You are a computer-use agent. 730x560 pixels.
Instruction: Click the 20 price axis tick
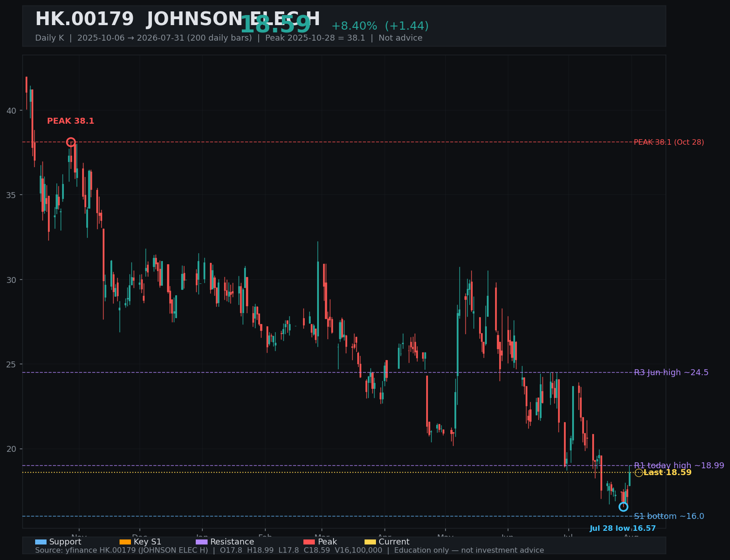click(x=11, y=449)
